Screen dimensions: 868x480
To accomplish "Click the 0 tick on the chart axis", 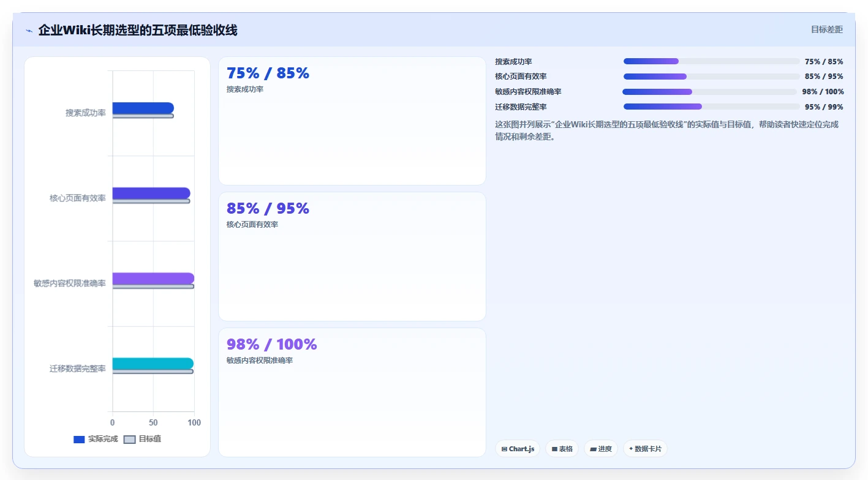I will point(112,422).
